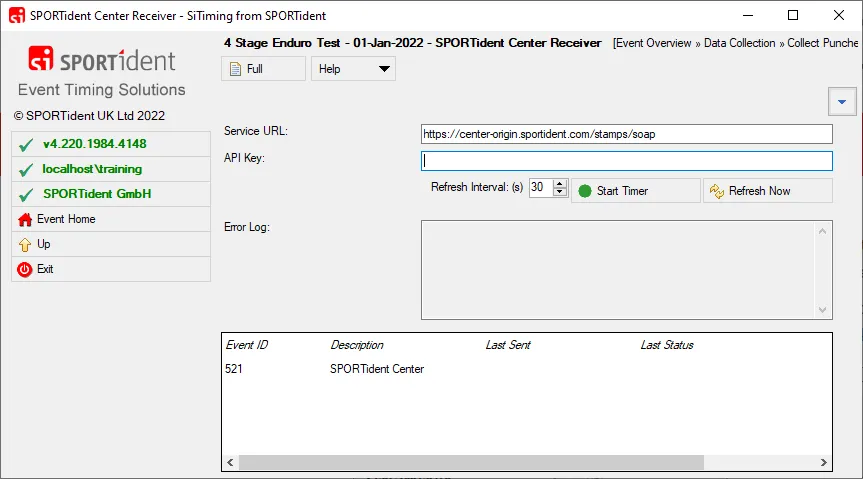Decrease the Refresh Interval value
This screenshot has height=479, width=863.
click(560, 192)
